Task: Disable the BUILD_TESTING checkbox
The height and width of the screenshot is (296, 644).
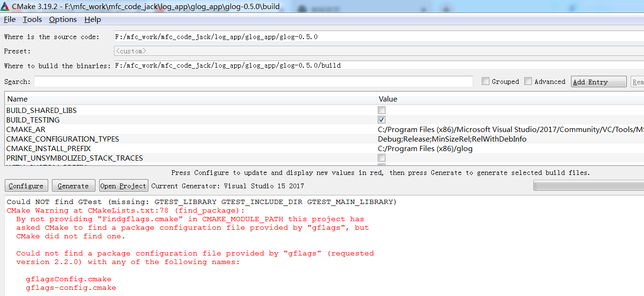Action: click(381, 120)
